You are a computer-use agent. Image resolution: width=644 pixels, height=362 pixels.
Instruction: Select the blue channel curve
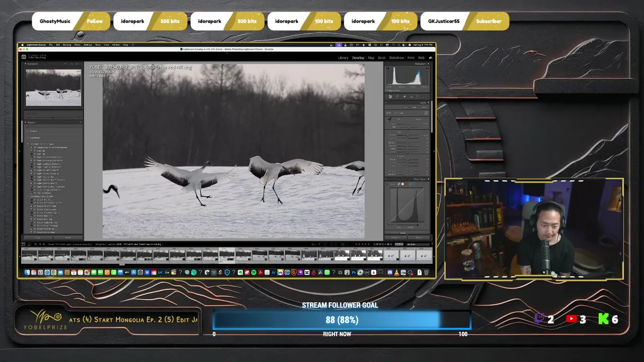[414, 184]
